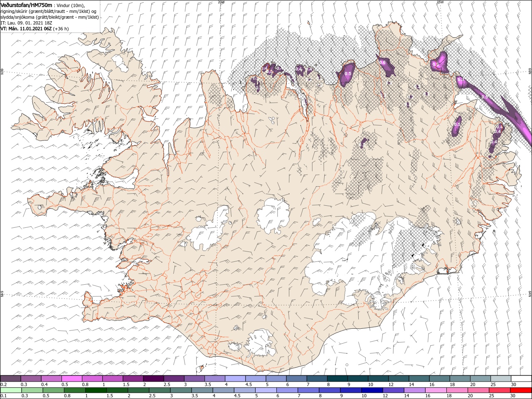Click the '2.5' label in bottom legend row
Screen dimensions: 532x399
(x=153, y=396)
